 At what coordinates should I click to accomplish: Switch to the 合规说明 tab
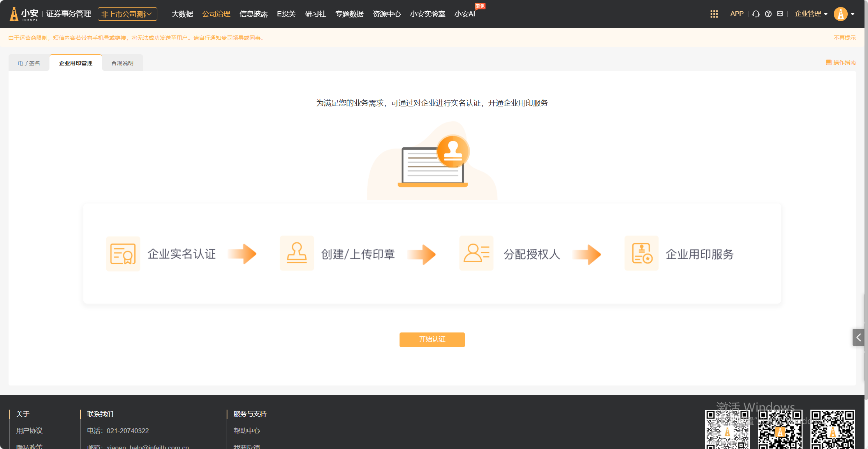(122, 63)
